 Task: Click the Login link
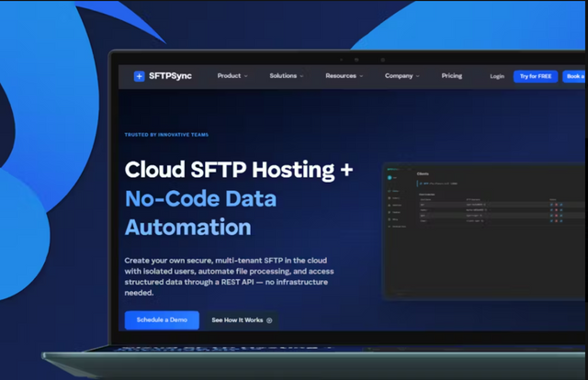pyautogui.click(x=497, y=76)
